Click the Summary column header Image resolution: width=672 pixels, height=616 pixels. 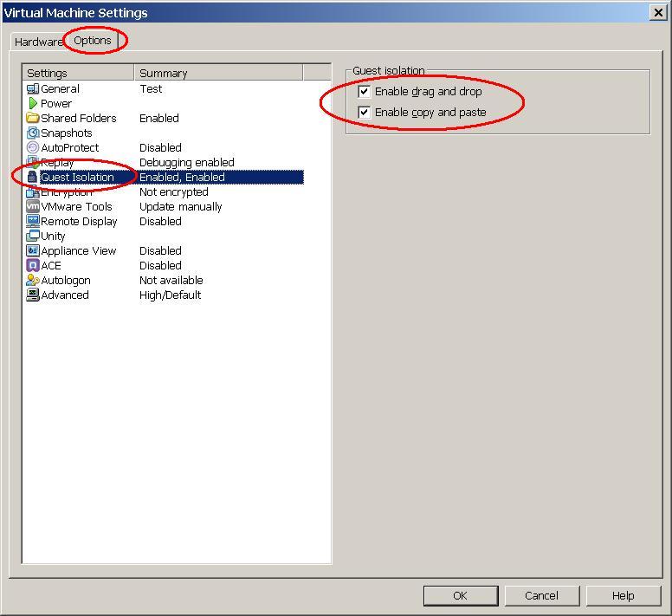[x=217, y=73]
